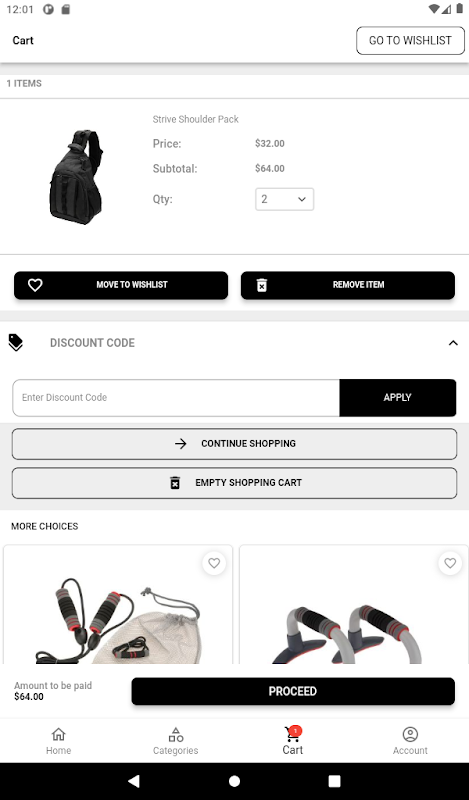This screenshot has width=469, height=800.
Task: Tap the Android home circle button
Action: pos(234,781)
